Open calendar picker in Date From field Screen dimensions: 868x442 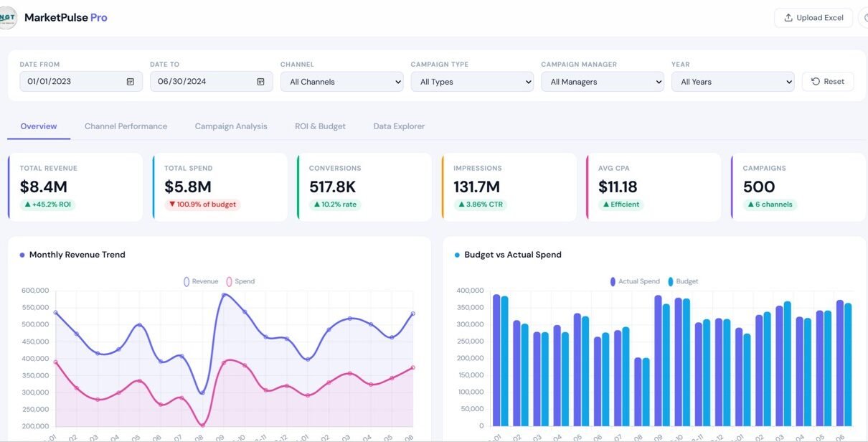point(130,82)
